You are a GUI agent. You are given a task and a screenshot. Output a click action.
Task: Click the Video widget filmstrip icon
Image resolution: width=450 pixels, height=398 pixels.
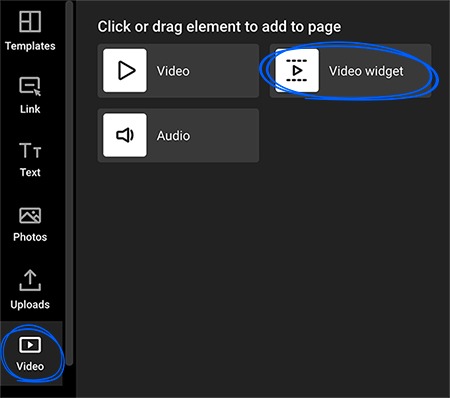[x=297, y=71]
